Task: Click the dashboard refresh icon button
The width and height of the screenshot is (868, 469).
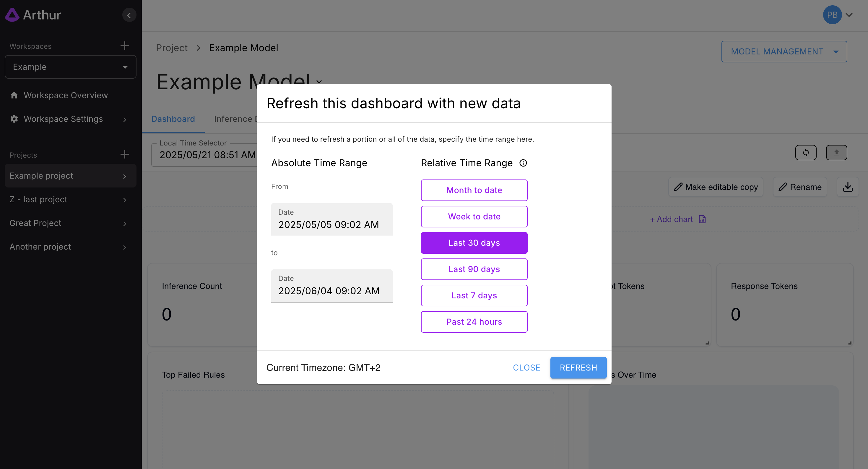Action: coord(805,153)
